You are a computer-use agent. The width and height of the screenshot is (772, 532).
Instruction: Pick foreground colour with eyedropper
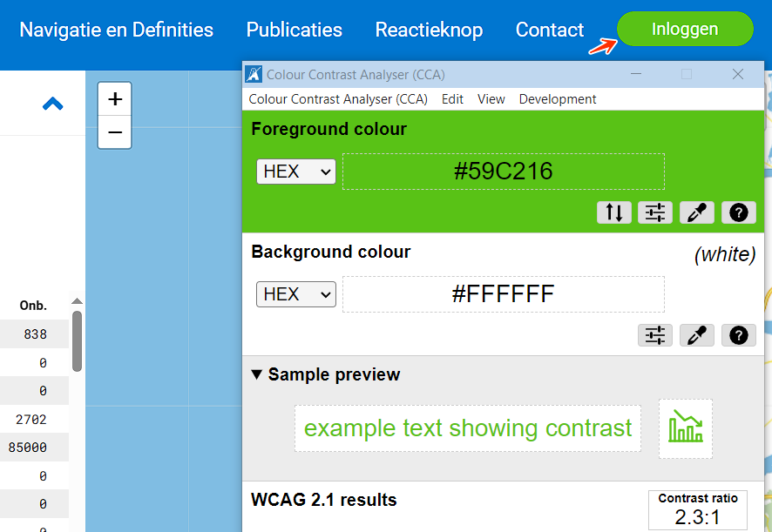click(696, 212)
